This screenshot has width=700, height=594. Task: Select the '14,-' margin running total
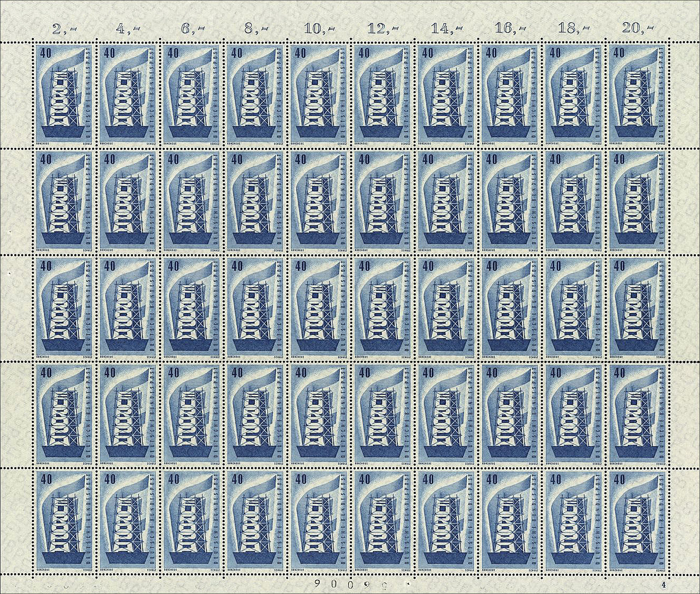447,29
